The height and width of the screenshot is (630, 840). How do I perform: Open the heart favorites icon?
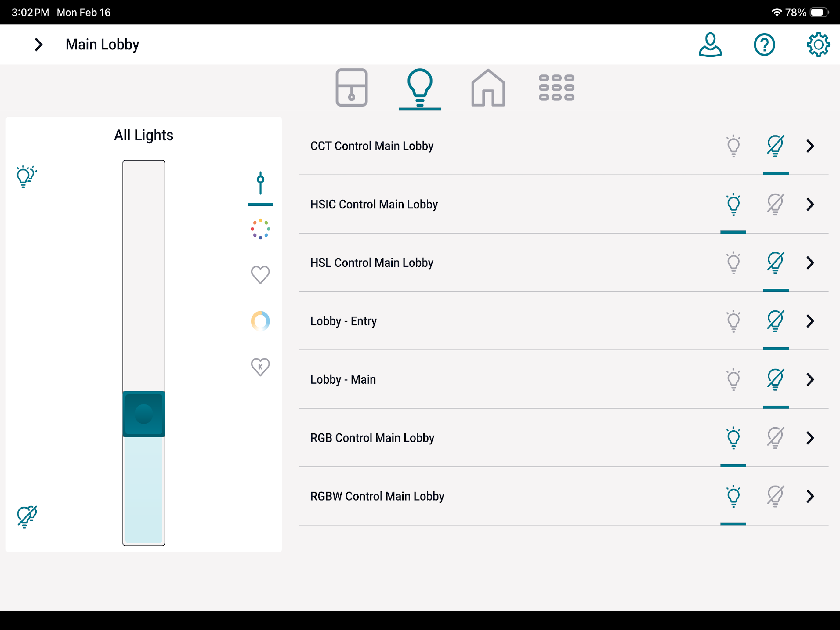260,275
